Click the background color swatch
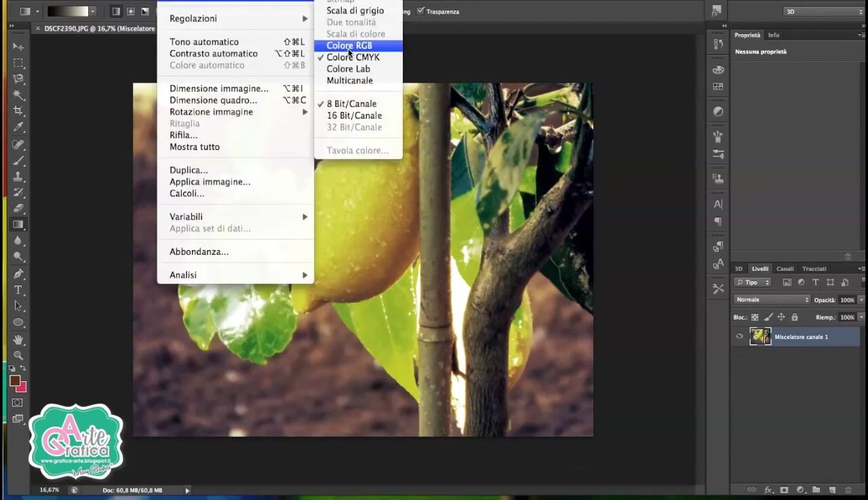868x500 pixels. tap(22, 387)
